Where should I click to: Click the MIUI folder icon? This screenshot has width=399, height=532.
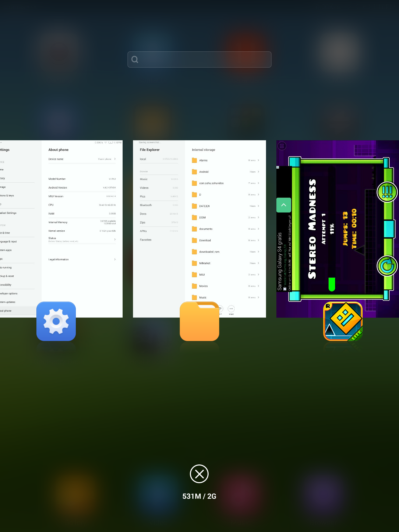click(x=194, y=275)
